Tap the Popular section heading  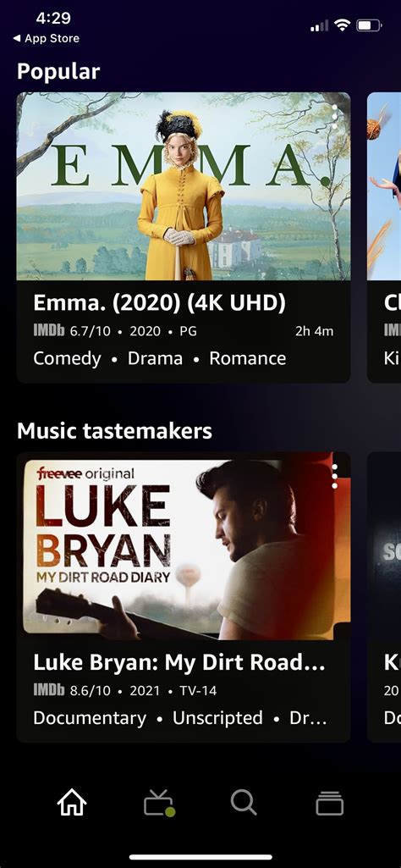pos(58,72)
